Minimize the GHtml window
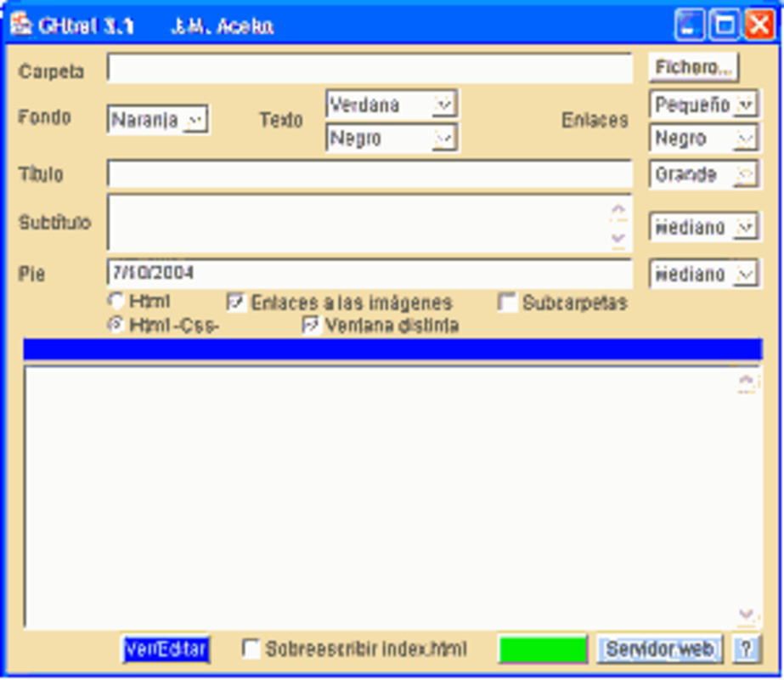The image size is (784, 680). tap(689, 24)
